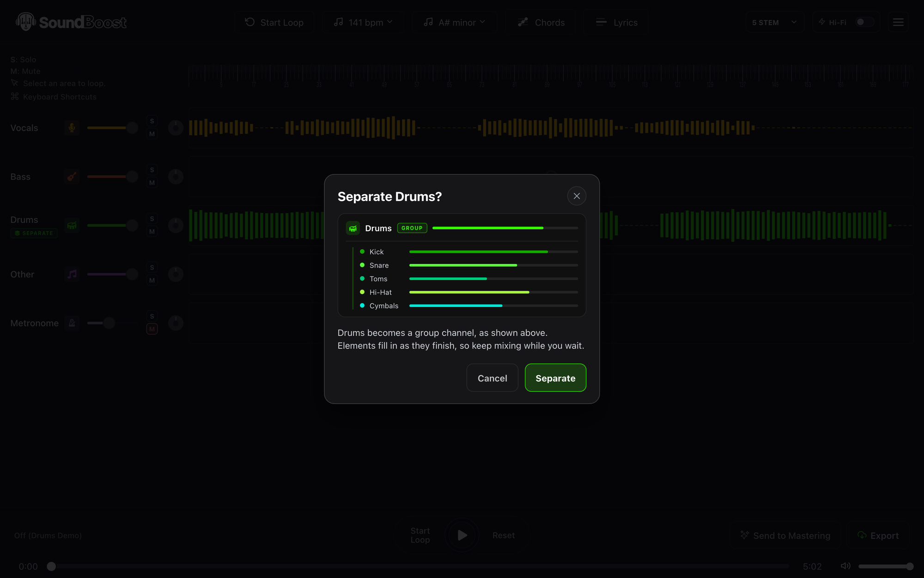
Task: Solo the Vocals track
Action: 152,121
